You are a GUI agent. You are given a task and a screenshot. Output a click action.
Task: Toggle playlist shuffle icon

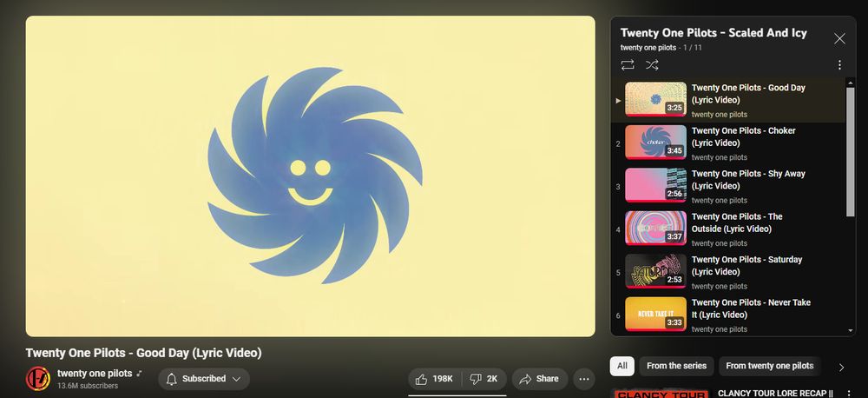652,65
